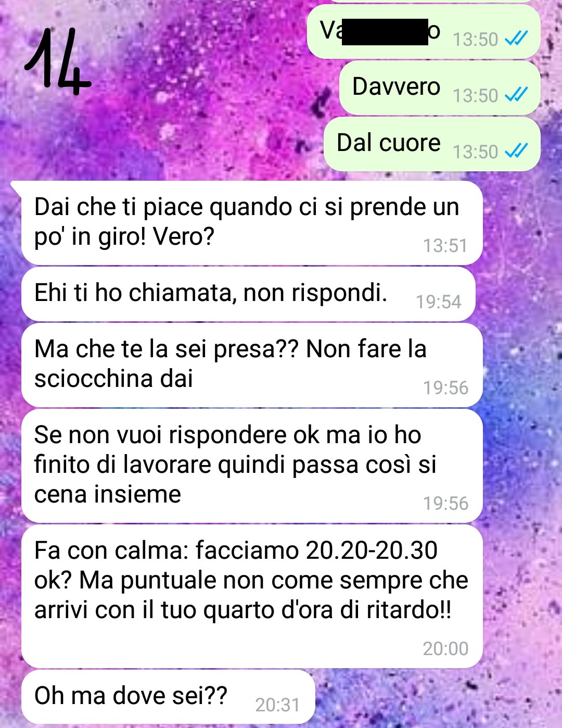
Task: Tap the black redaction bar in first message
Action: (x=385, y=32)
